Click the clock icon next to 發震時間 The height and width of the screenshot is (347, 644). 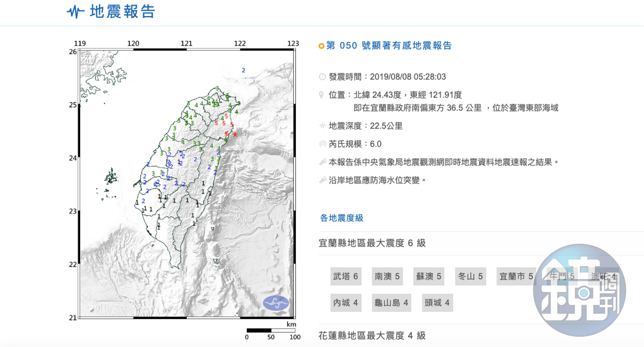point(322,77)
